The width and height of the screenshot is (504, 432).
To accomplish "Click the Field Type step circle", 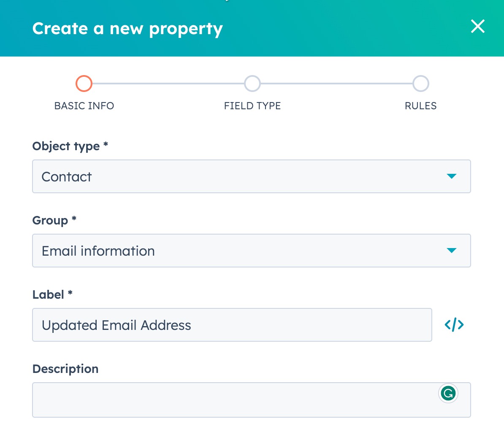I will [x=252, y=84].
